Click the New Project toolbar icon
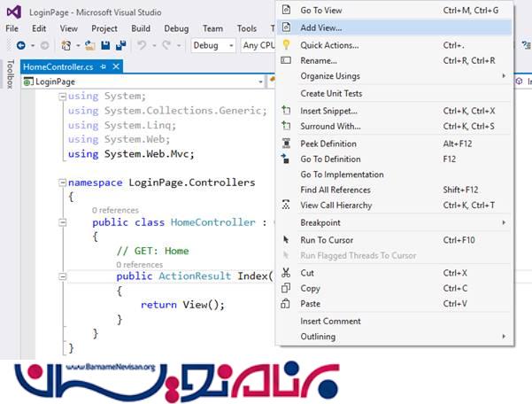This screenshot has height=404, width=532. pyautogui.click(x=67, y=45)
